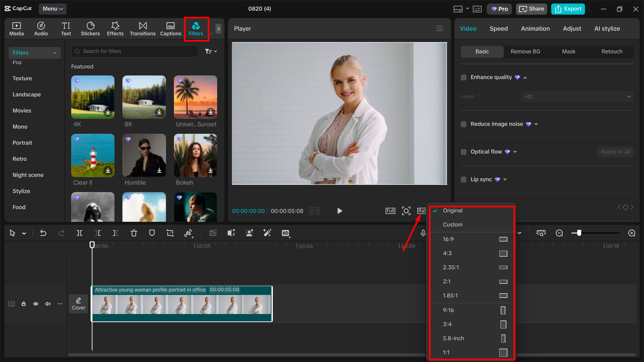Lock the video track

click(23, 304)
